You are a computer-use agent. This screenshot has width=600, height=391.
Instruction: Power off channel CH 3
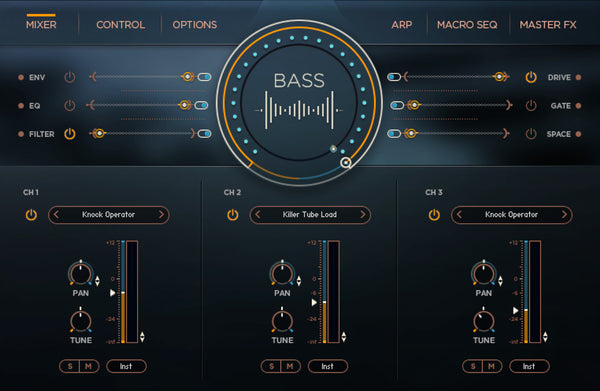pyautogui.click(x=434, y=215)
